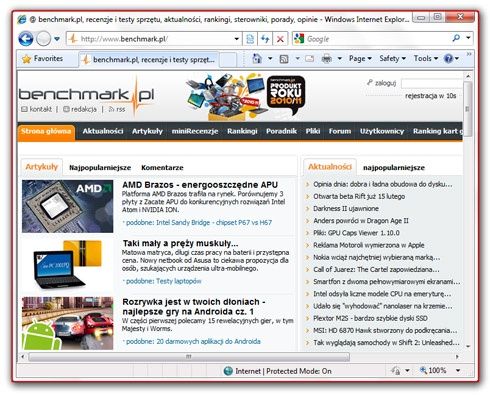Click the Home toolbar icon
490x395 pixels.
pyautogui.click(x=257, y=59)
